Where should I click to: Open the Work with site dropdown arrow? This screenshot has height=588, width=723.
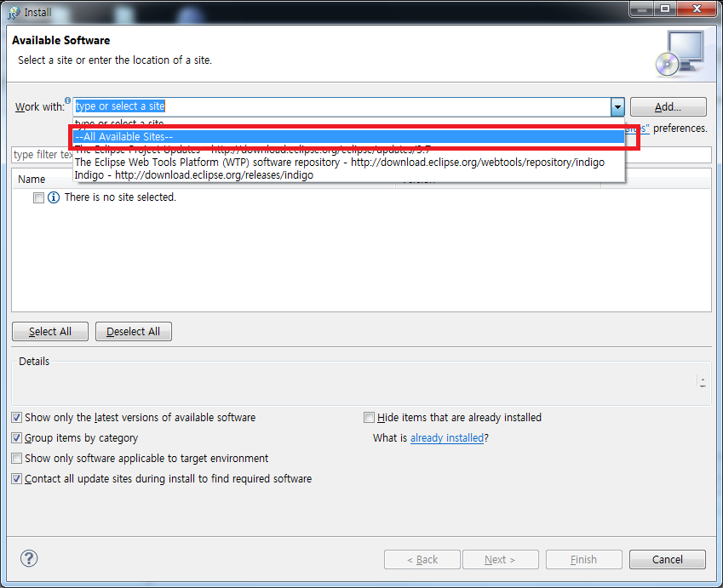(x=617, y=107)
